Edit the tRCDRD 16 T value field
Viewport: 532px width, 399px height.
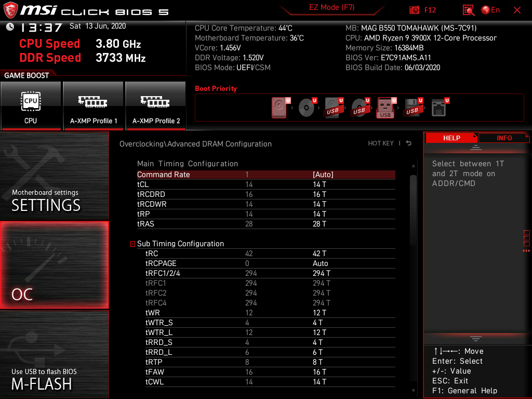[320, 194]
